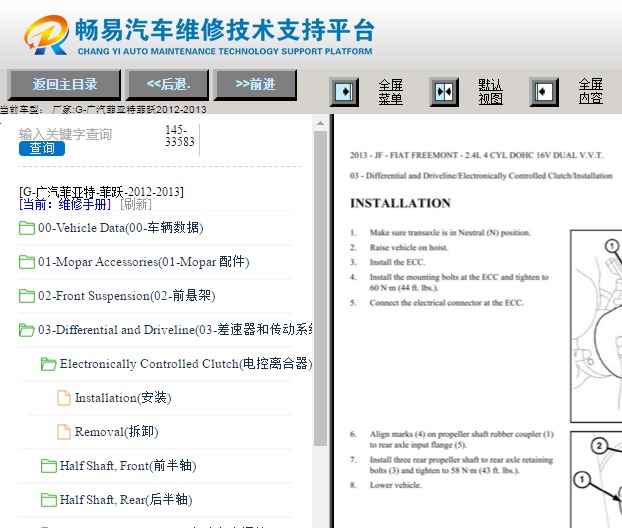Click the 当前：维修手册 link

[x=65, y=204]
